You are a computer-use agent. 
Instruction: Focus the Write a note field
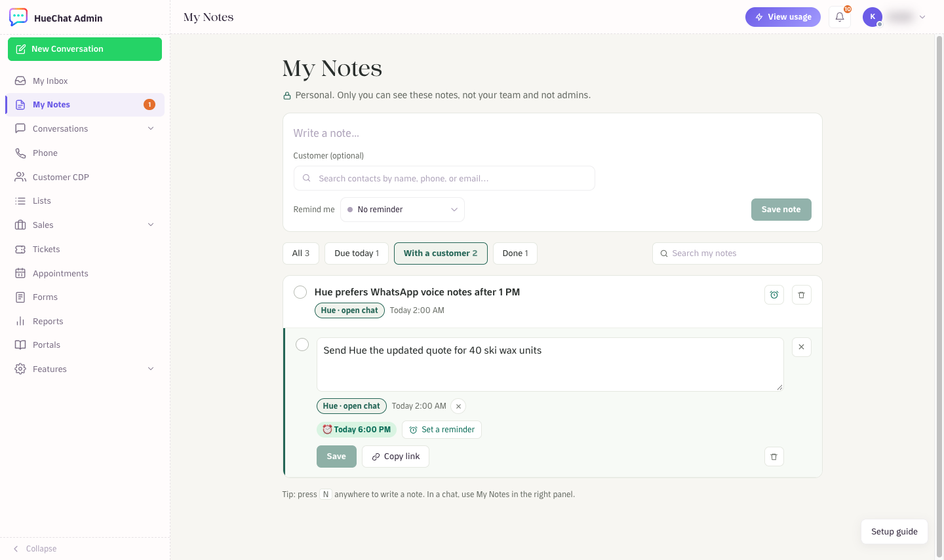pyautogui.click(x=552, y=133)
